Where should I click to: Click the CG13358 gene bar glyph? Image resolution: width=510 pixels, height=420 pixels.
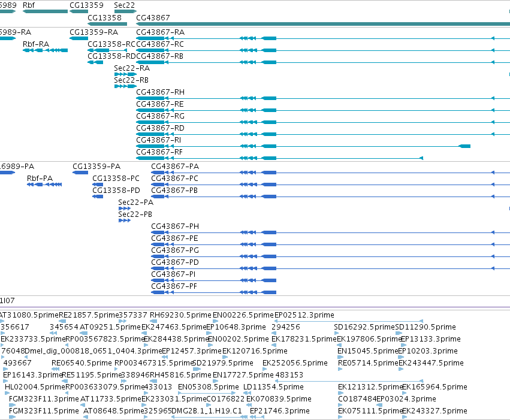pyautogui.click(x=107, y=24)
